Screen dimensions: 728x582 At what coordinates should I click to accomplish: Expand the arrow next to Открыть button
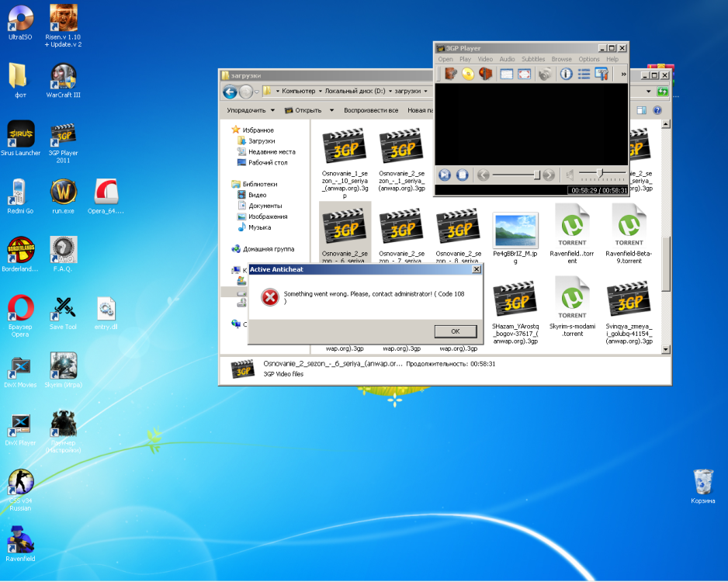[x=331, y=110]
